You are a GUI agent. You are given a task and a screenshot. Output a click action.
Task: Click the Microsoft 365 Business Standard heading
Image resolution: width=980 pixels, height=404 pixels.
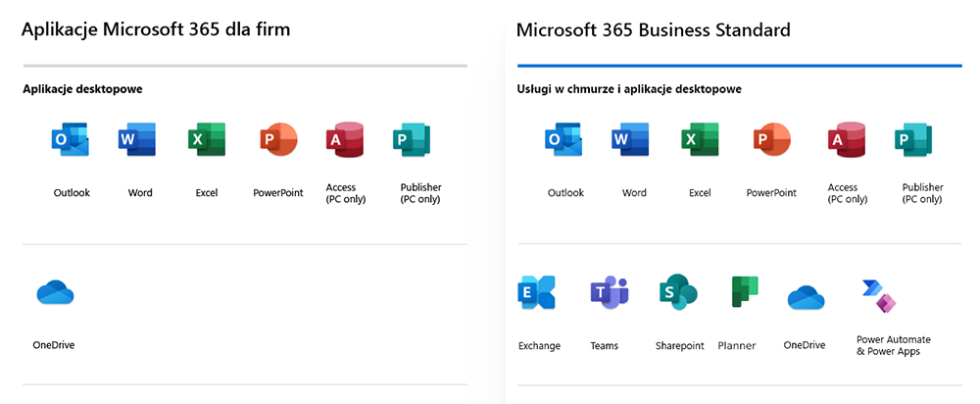[653, 29]
